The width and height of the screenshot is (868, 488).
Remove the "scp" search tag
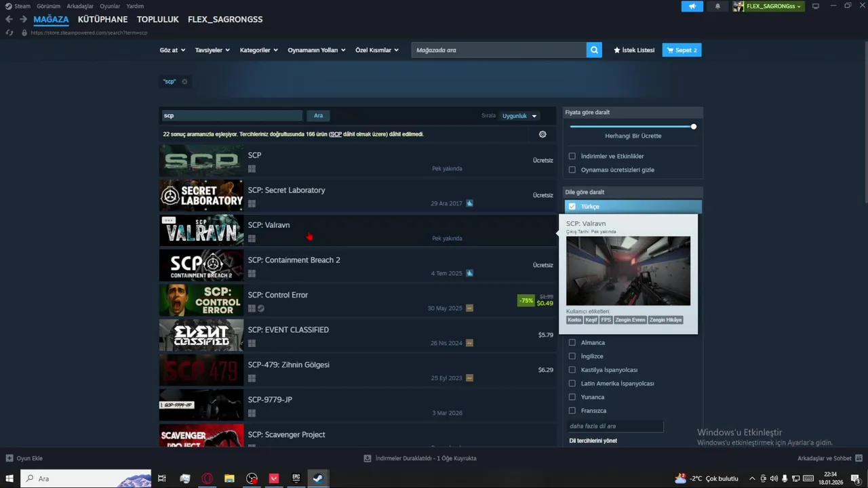(184, 81)
